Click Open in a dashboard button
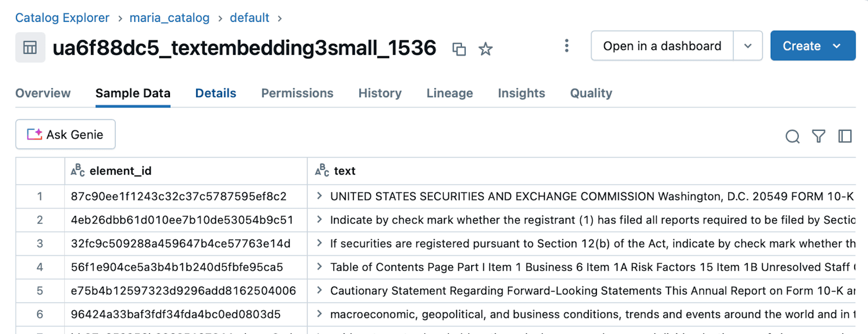 (662, 46)
